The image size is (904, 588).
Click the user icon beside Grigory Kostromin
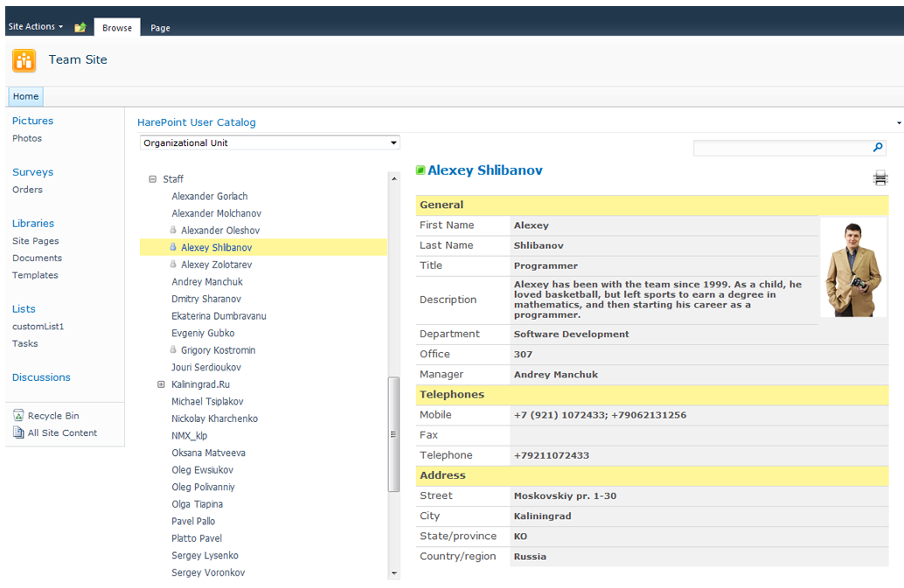click(x=173, y=350)
